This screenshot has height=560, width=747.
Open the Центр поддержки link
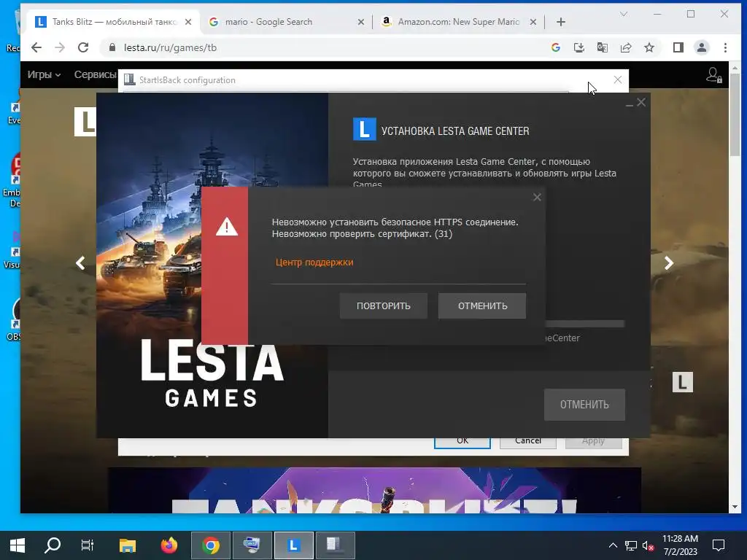314,262
